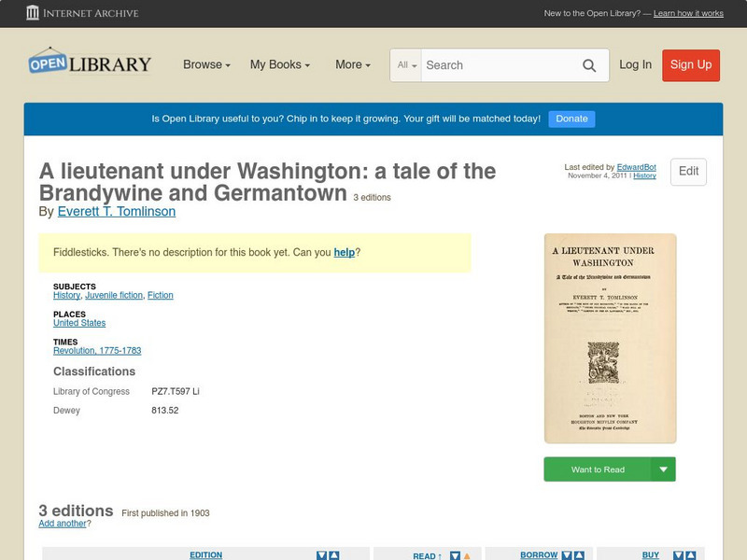Screen dimensions: 747x560
Task: Click the red Sign Up button
Action: [x=691, y=65]
